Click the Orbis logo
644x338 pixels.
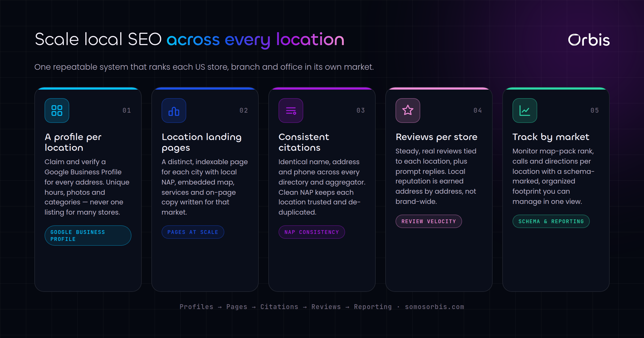click(589, 40)
